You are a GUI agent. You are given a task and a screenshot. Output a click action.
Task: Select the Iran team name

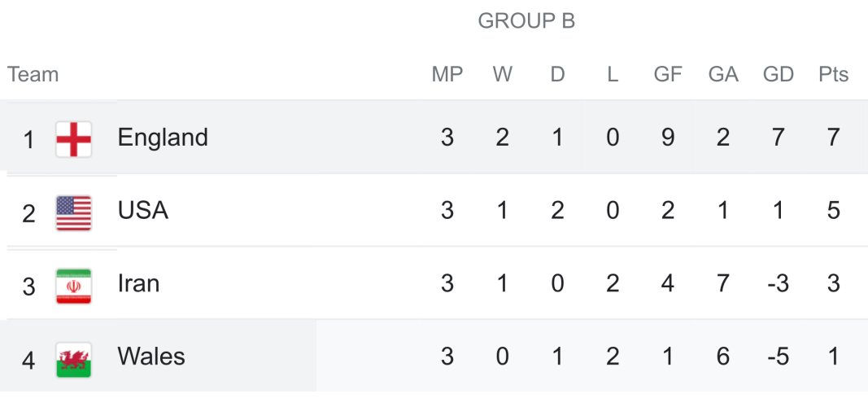[138, 284]
